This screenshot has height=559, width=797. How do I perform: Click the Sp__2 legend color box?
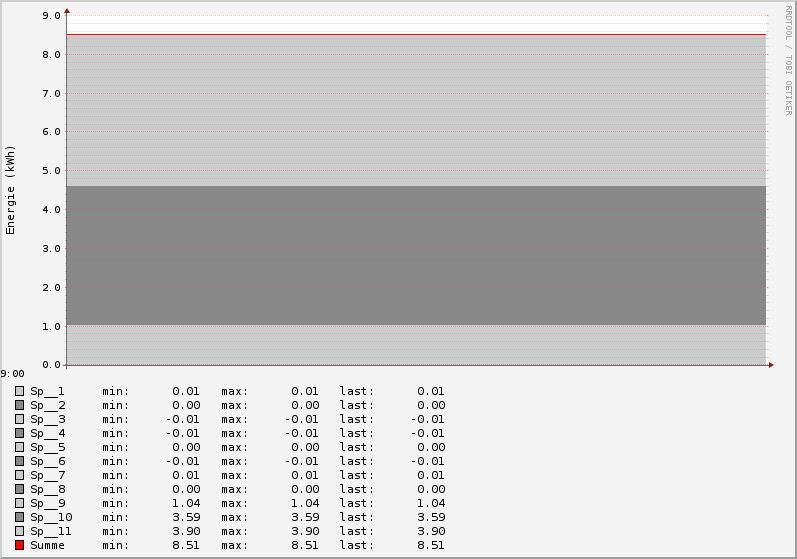(19, 405)
